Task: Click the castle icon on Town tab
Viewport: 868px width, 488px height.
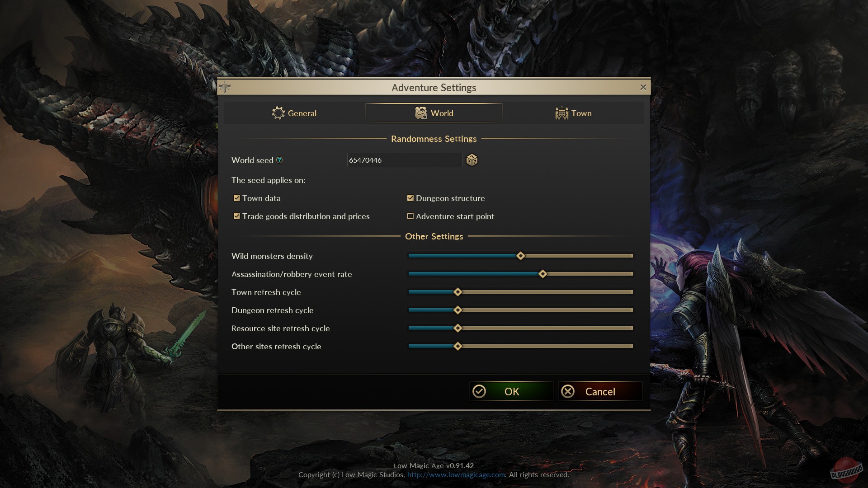Action: coord(561,113)
